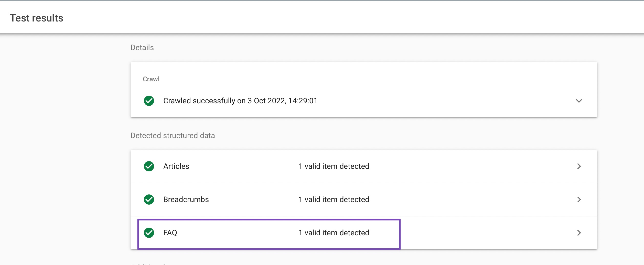
Task: Click the green checkmark next to Articles
Action: point(149,166)
